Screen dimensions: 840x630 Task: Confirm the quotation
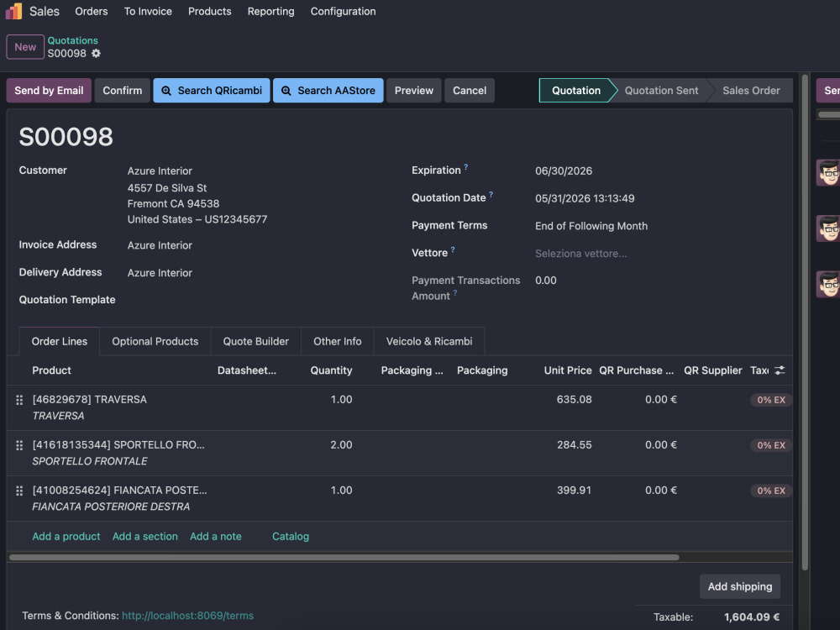(122, 91)
